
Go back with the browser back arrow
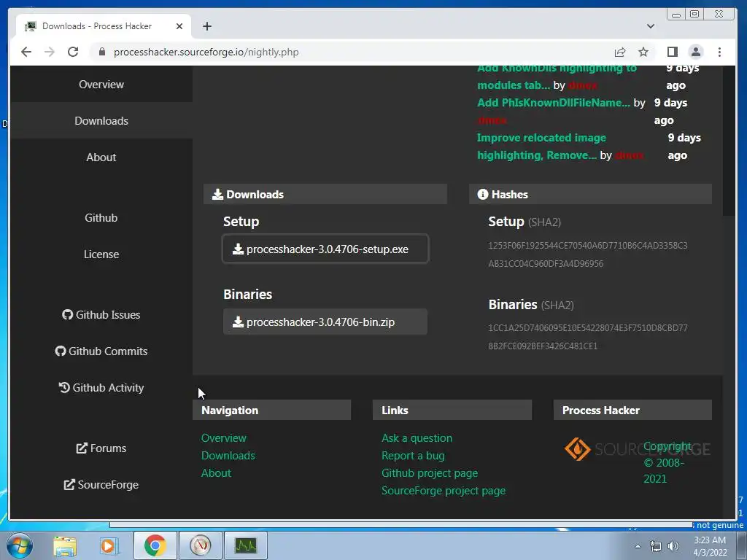click(x=26, y=52)
